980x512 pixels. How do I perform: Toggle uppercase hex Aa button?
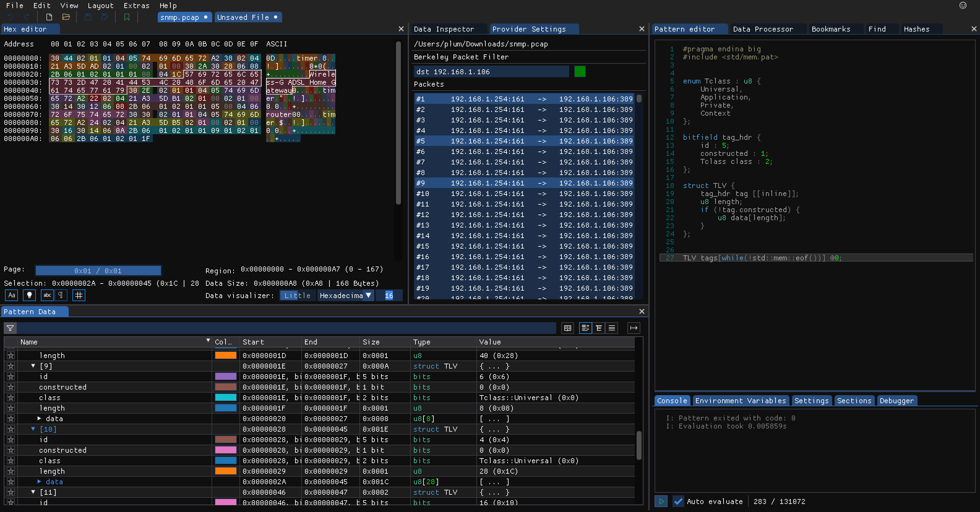(x=12, y=295)
